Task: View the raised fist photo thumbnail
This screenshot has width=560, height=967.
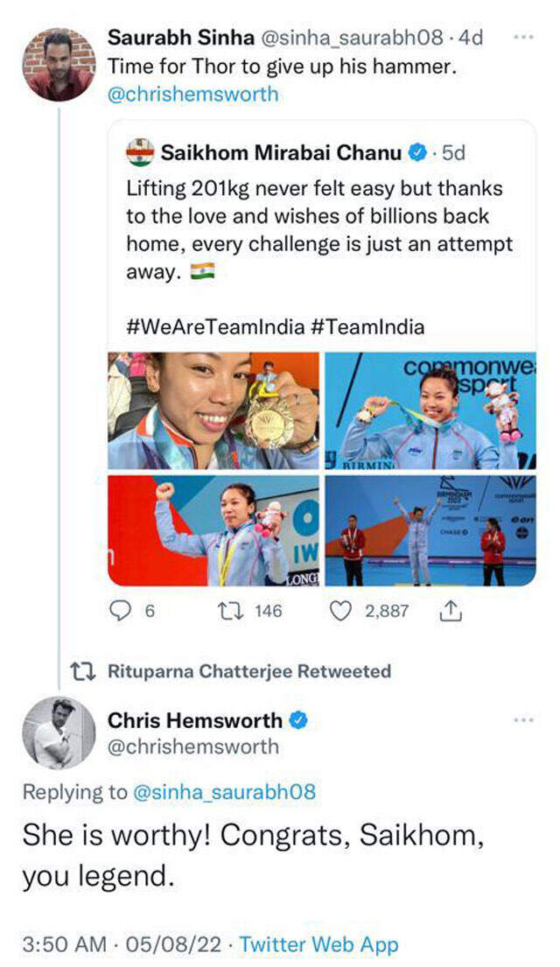Action: pyautogui.click(x=213, y=529)
